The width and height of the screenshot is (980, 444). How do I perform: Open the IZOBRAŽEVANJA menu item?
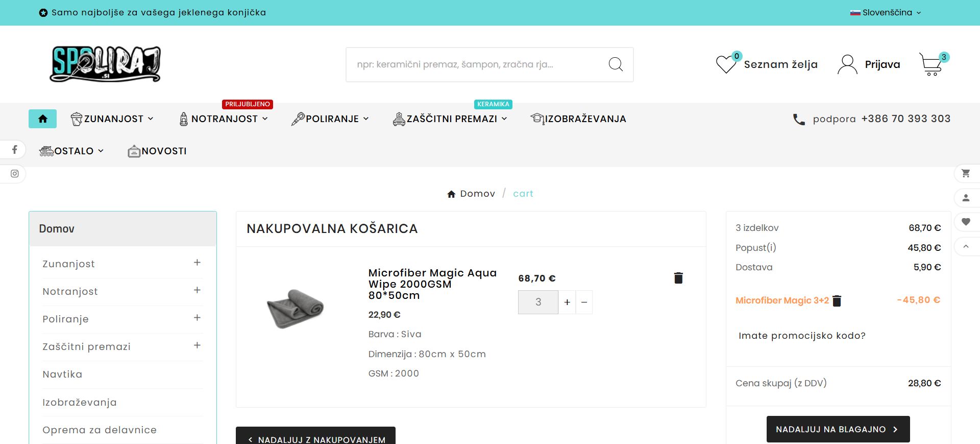point(578,119)
